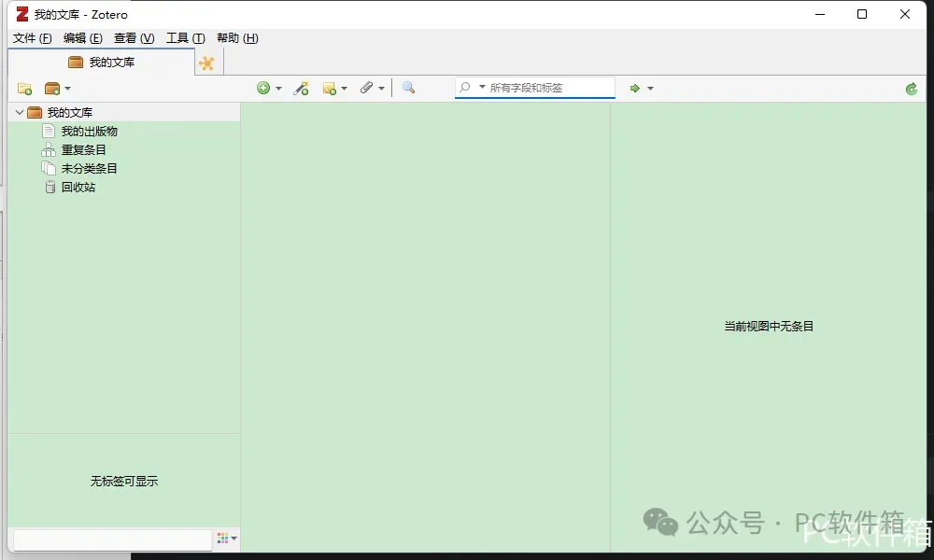This screenshot has width=934, height=560.
Task: Click the green New Item plus icon
Action: (x=263, y=88)
